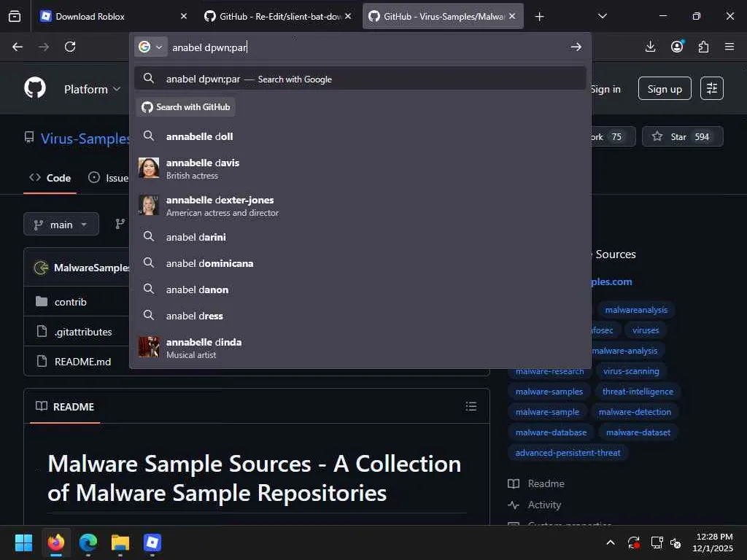
Task: Select the 'annabelle dinda' Musical artist suggestion
Action: [x=360, y=348]
